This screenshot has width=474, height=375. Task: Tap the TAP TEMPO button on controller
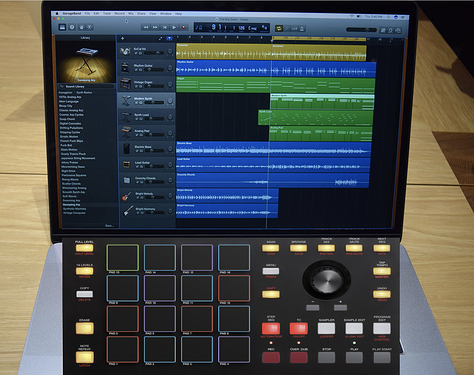pyautogui.click(x=382, y=271)
